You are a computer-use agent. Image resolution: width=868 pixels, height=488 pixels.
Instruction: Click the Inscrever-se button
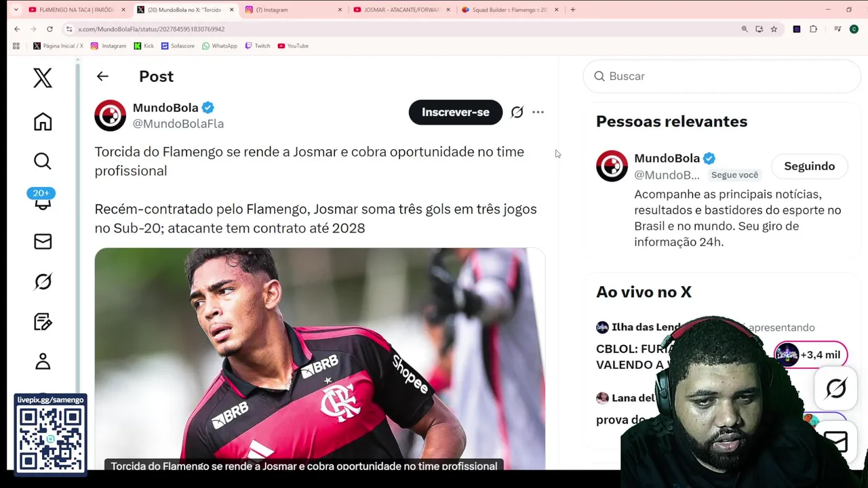pyautogui.click(x=456, y=113)
